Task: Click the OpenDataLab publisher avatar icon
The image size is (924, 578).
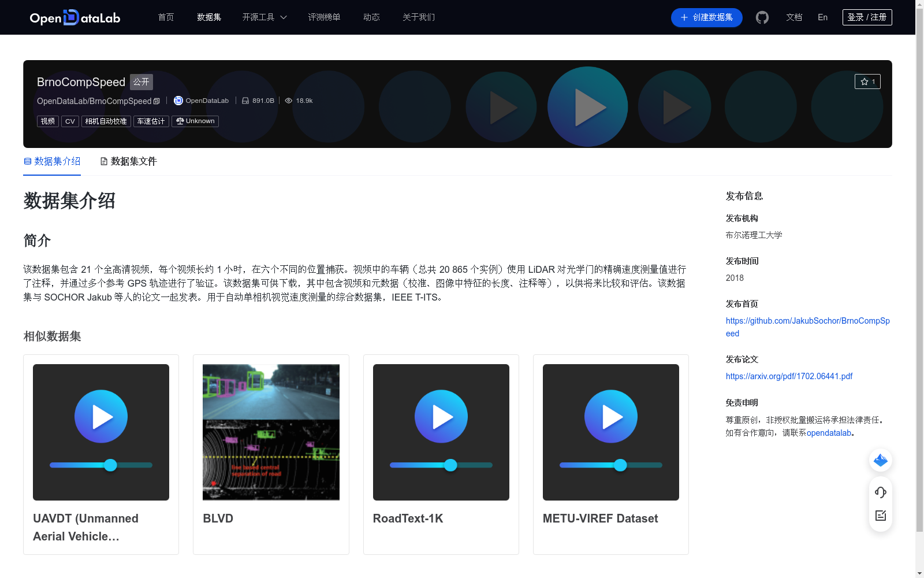Action: point(178,101)
